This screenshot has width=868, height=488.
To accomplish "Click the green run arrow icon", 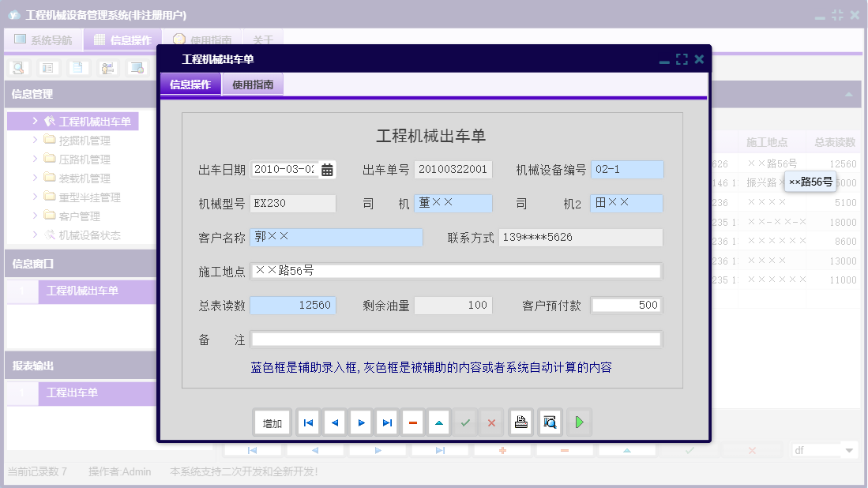I will click(579, 422).
